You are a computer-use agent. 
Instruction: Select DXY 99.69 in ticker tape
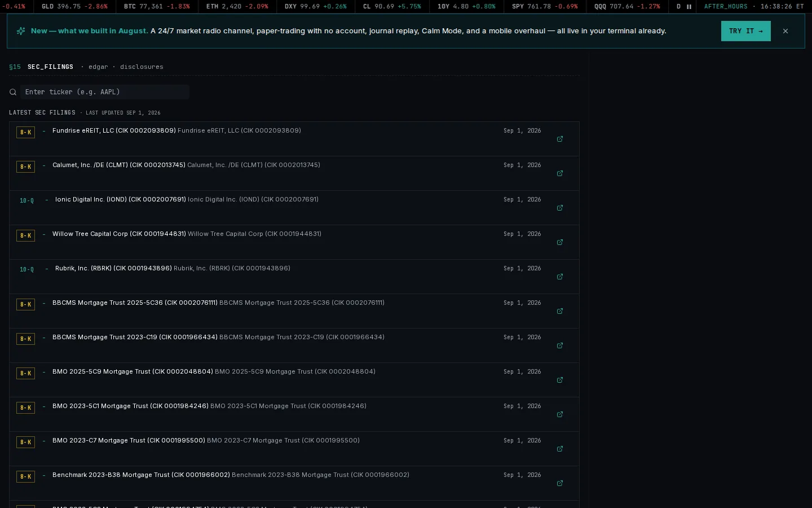[x=316, y=7]
